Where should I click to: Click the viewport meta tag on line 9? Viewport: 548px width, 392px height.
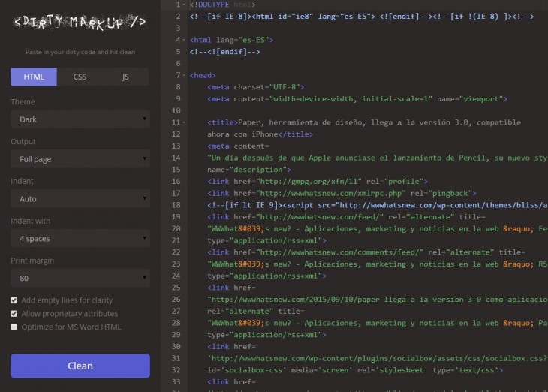[357, 99]
